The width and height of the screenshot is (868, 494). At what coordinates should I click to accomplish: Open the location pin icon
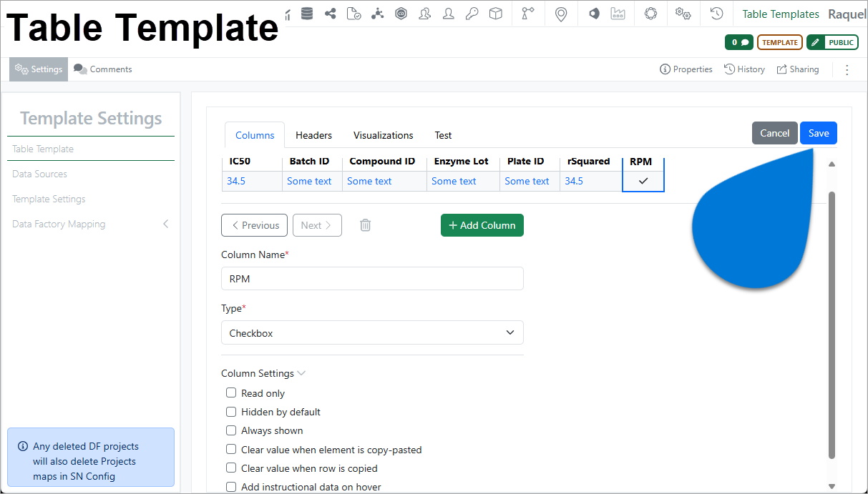tap(561, 14)
